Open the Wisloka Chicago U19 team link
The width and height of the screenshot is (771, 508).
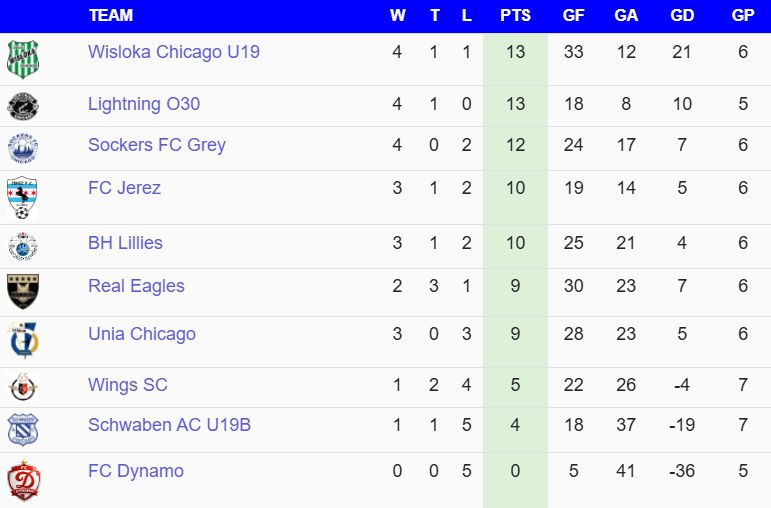[x=174, y=51]
